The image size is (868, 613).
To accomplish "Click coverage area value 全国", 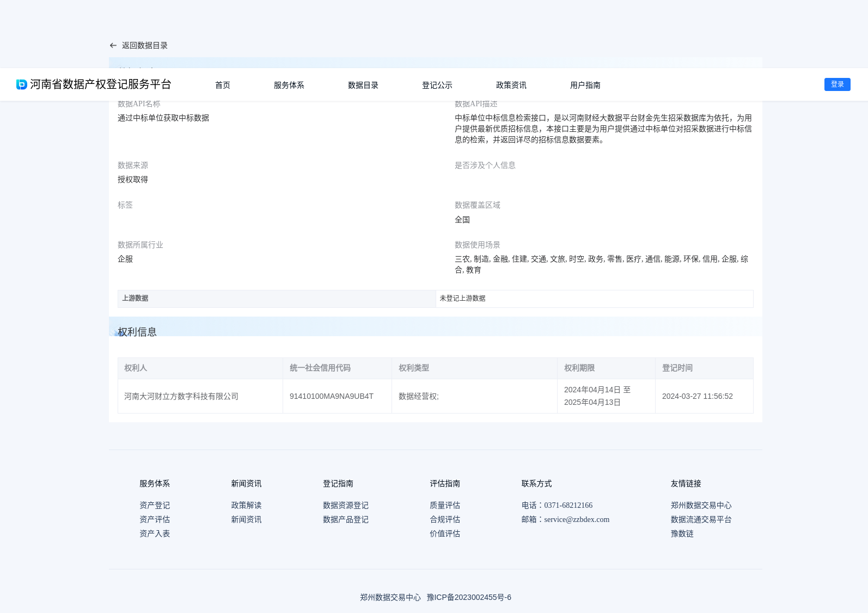I will tap(462, 220).
